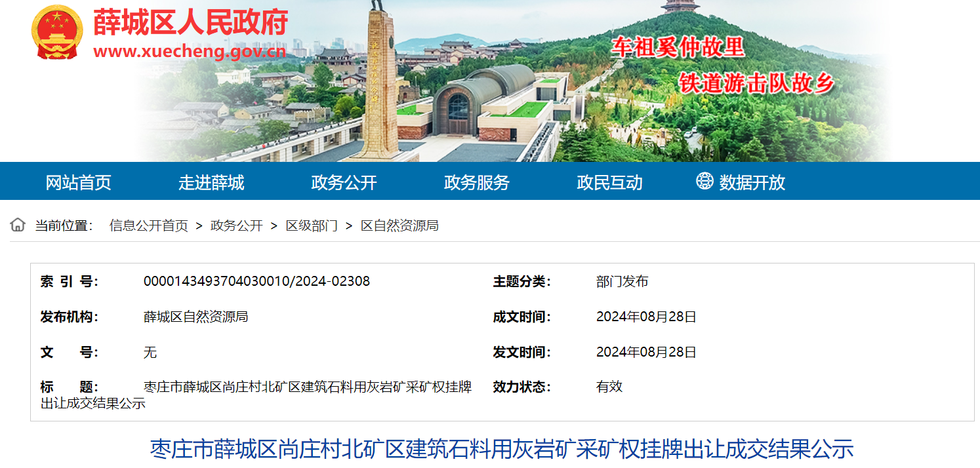Open the 区自然资源局 breadcrumb link
This screenshot has height=468, width=980.
(399, 225)
